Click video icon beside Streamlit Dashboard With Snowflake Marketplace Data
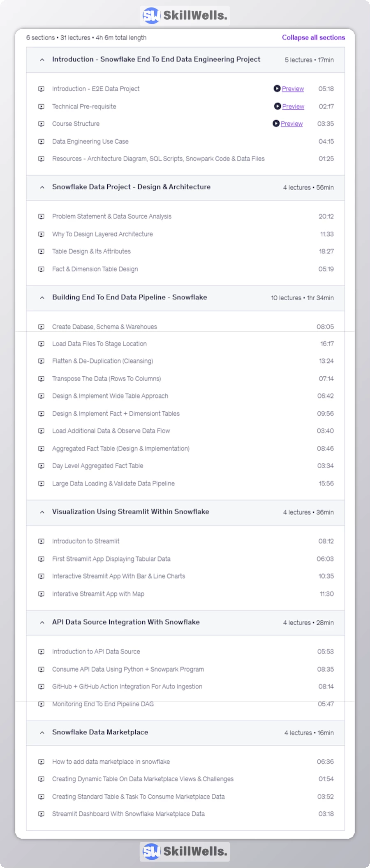Image resolution: width=370 pixels, height=868 pixels. [x=41, y=814]
